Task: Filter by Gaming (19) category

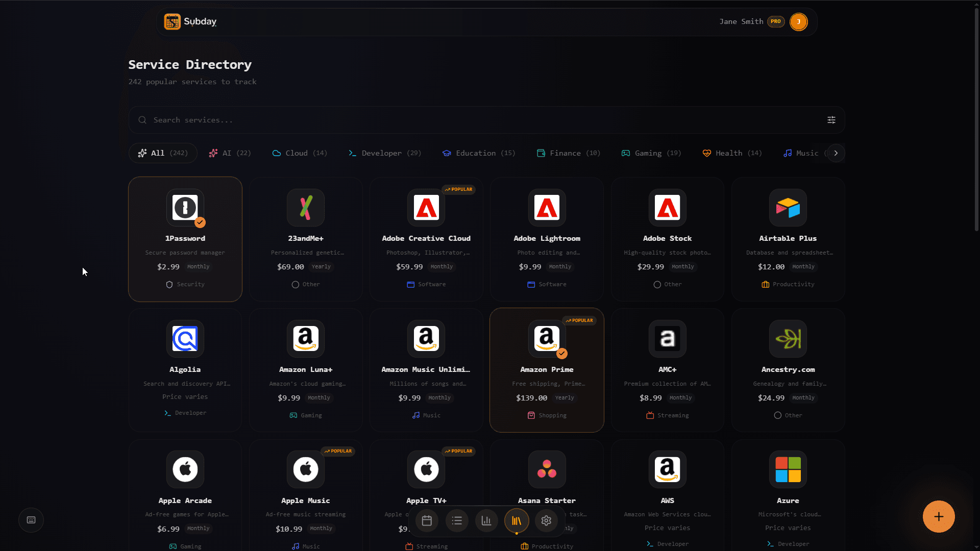Action: point(651,153)
